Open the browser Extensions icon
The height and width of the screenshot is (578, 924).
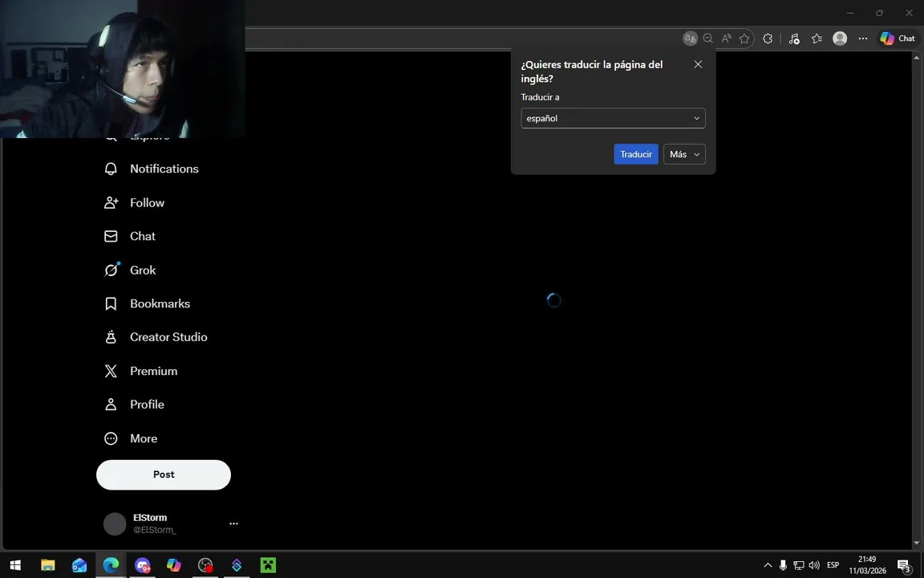point(768,39)
